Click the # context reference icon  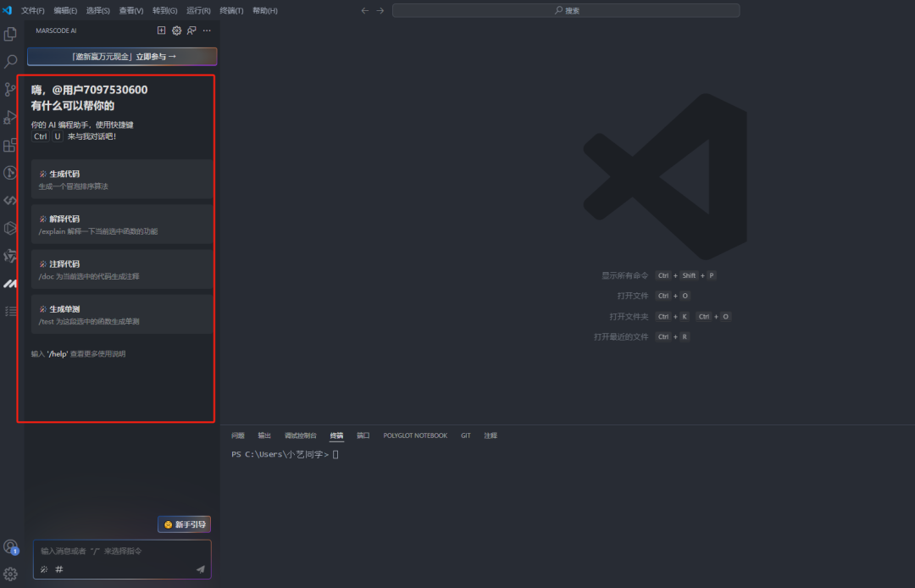[x=59, y=569]
